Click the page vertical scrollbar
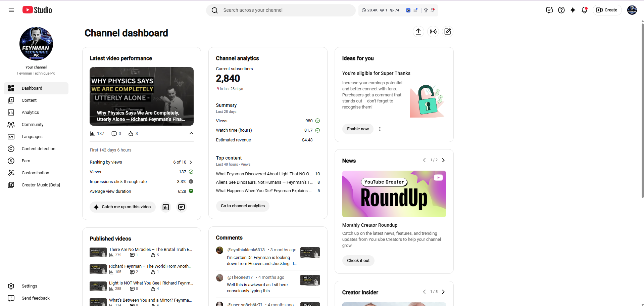The width and height of the screenshot is (644, 306). tap(642, 111)
